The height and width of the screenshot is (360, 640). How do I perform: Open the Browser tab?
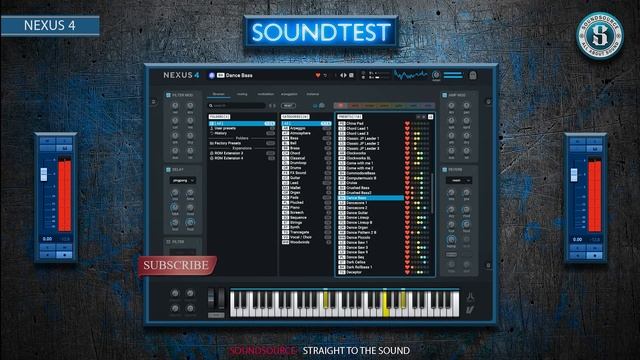[x=218, y=94]
